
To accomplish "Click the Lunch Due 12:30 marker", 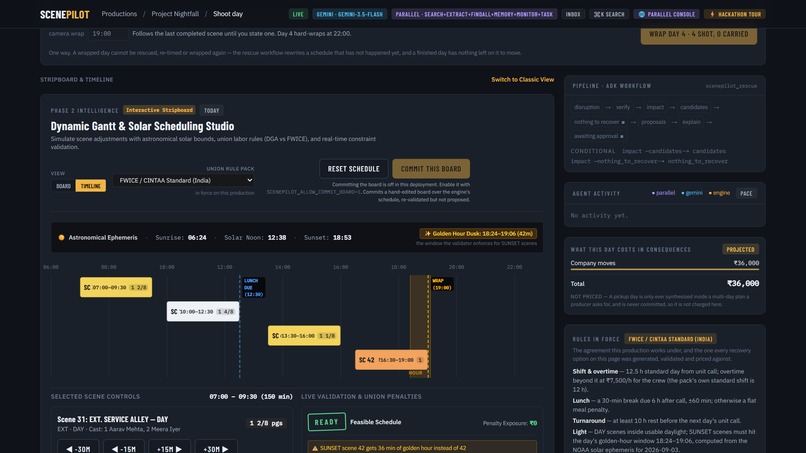I will (x=253, y=287).
